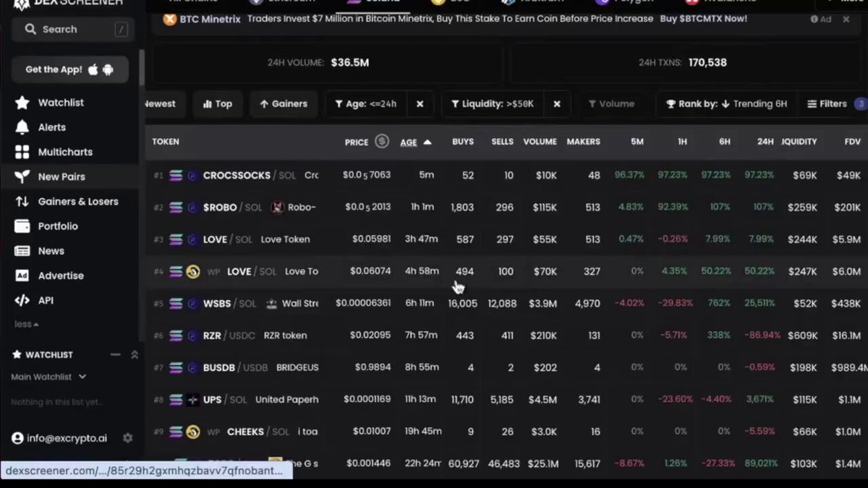Open the Age <=24h filter options
This screenshot has width=868, height=488.
click(366, 104)
